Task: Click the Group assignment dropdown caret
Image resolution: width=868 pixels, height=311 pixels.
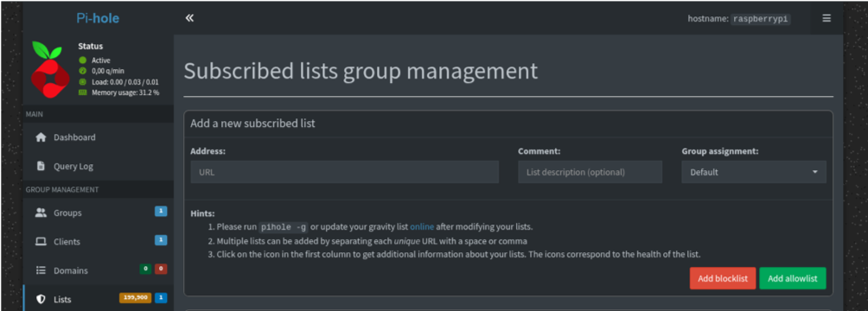Action: (815, 172)
